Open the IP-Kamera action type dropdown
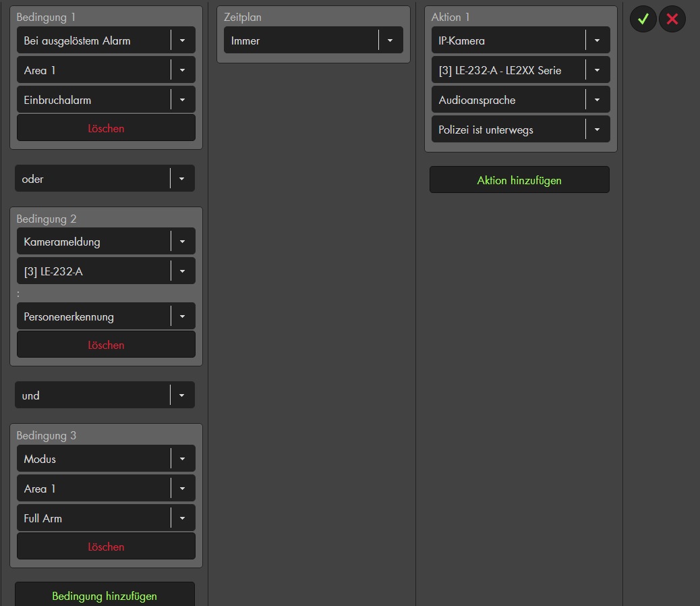The width and height of the screenshot is (700, 606). tap(520, 40)
